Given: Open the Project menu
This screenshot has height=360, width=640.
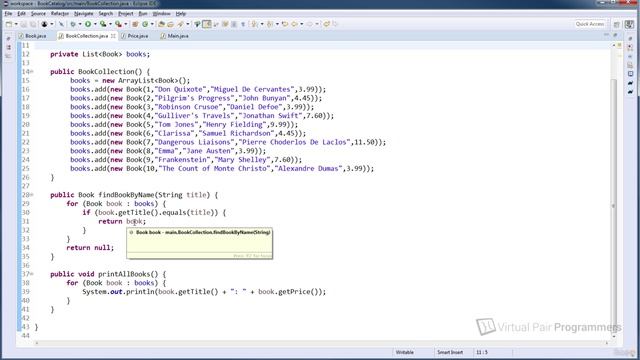Looking at the screenshot, I should [125, 13].
